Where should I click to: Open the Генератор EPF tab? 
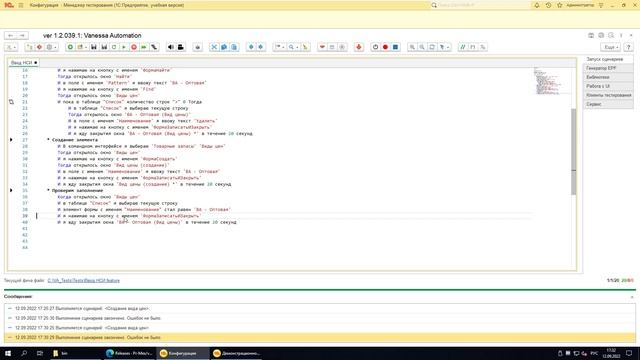(x=608, y=69)
